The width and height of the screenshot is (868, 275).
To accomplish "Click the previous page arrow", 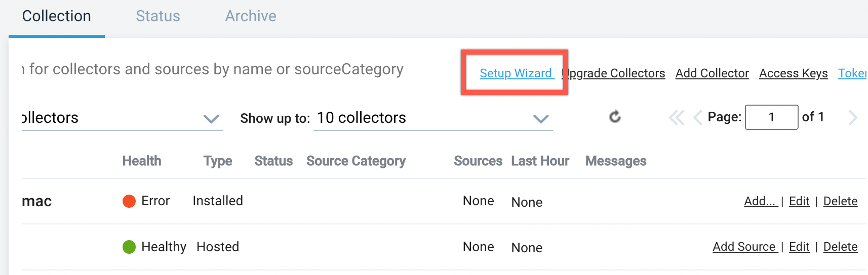I will coord(698,118).
